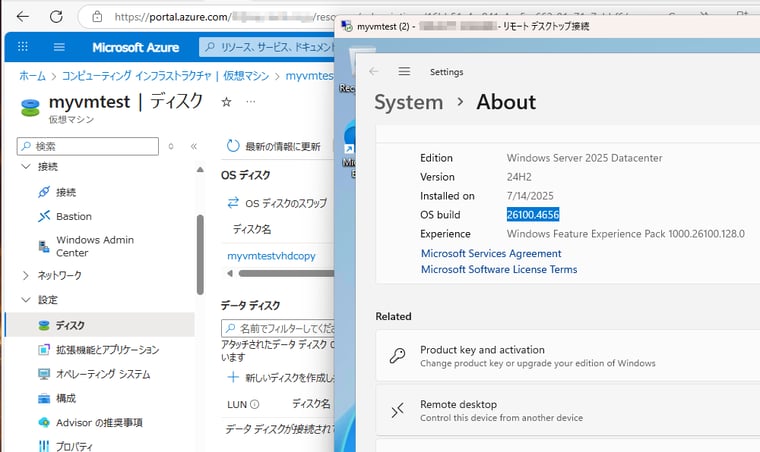Click the 検索 field in the resource menu
This screenshot has width=760, height=452.
(x=88, y=146)
